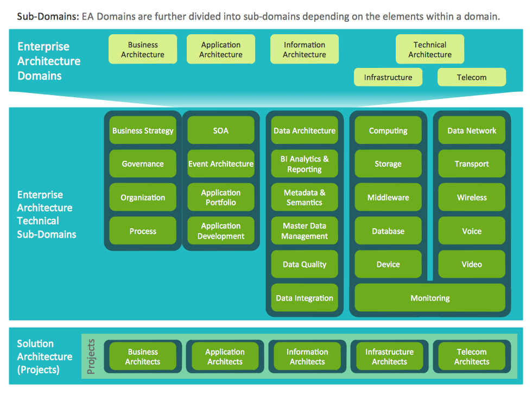Click the Business Strategy sub-domain box
The width and height of the screenshot is (532, 394).
pos(143,130)
